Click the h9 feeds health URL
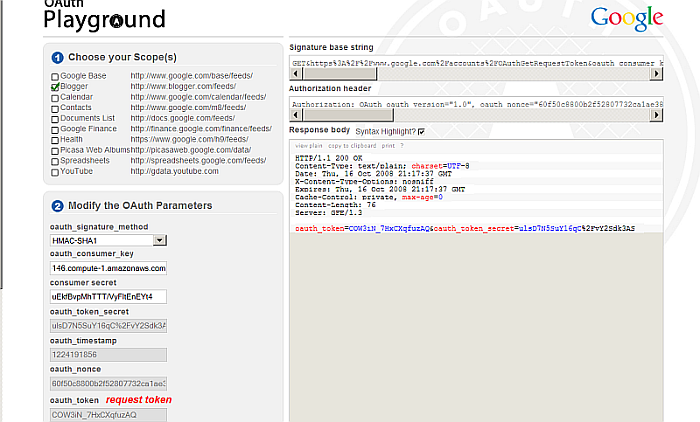 point(189,139)
